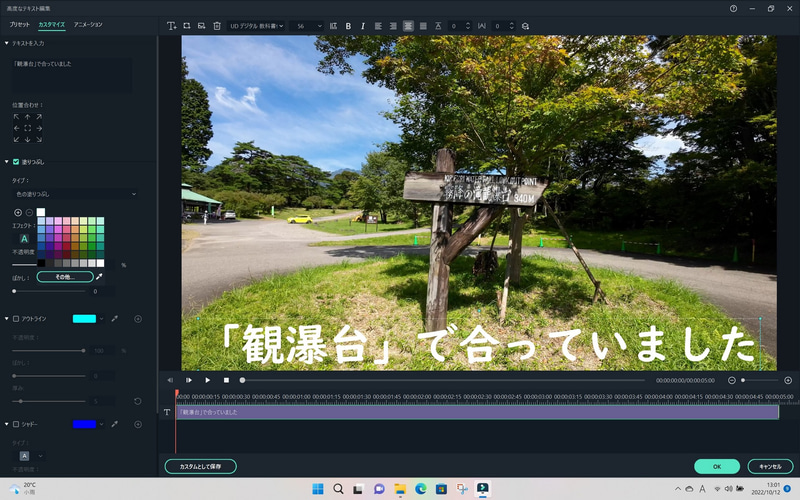Align text to the left
Screen dimensions: 800x500
pyautogui.click(x=378, y=26)
